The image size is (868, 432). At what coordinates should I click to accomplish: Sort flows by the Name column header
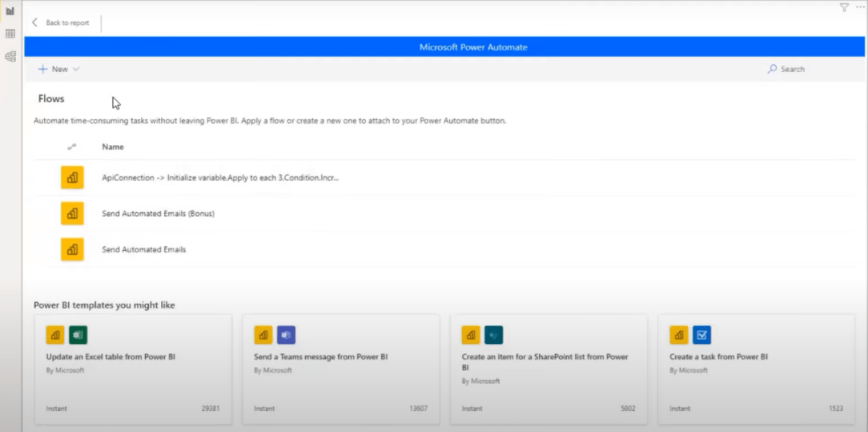tap(113, 147)
